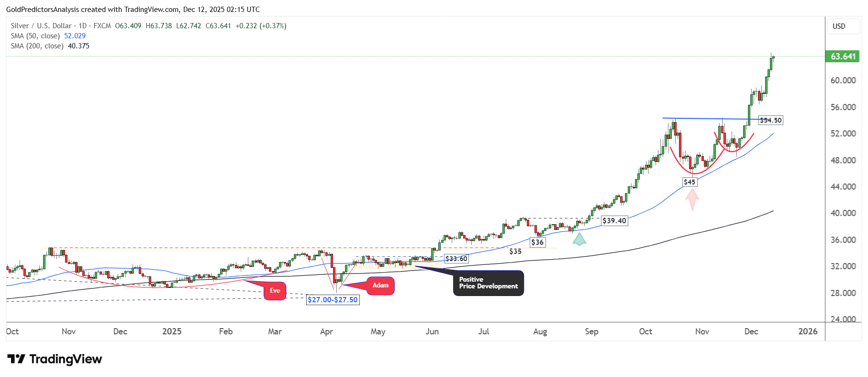The image size is (868, 377).
Task: Click the 2025 label on time axis
Action: click(x=172, y=331)
